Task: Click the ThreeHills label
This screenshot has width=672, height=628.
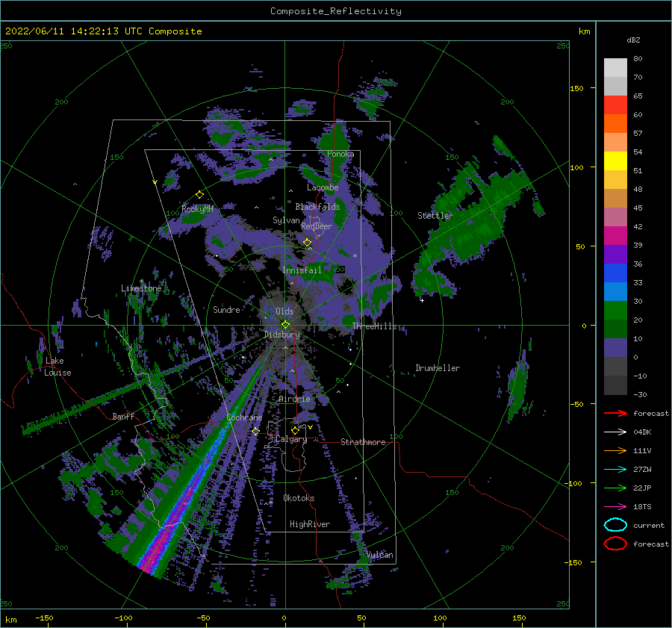Action: click(x=375, y=326)
